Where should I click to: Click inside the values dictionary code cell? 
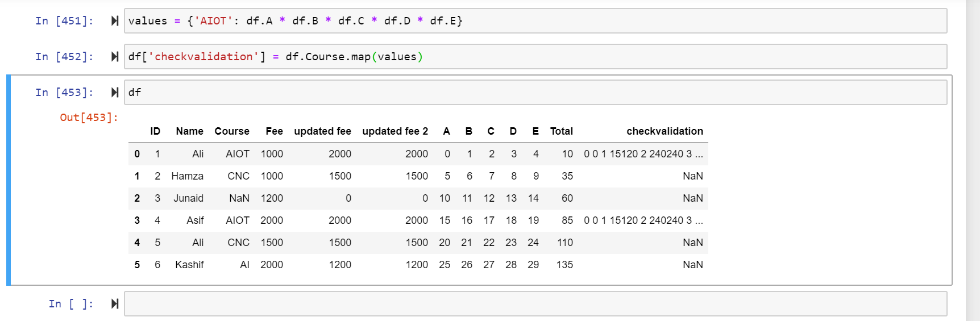pyautogui.click(x=534, y=21)
